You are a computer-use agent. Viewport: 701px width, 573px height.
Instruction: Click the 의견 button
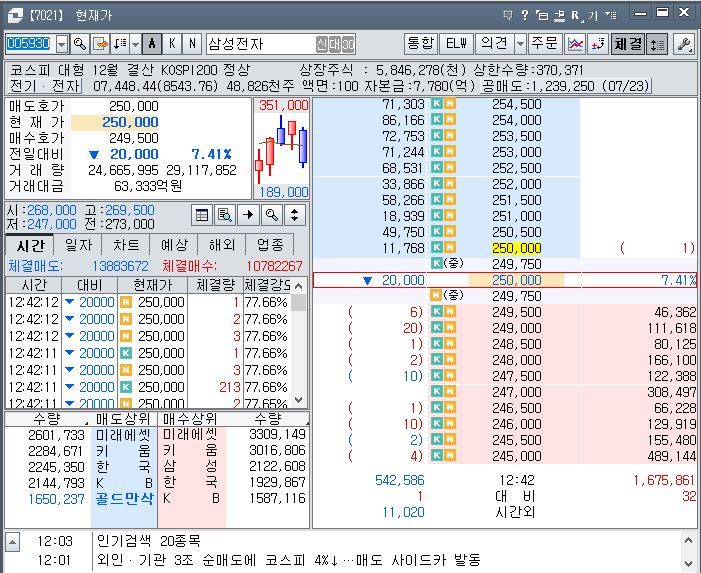[494, 44]
